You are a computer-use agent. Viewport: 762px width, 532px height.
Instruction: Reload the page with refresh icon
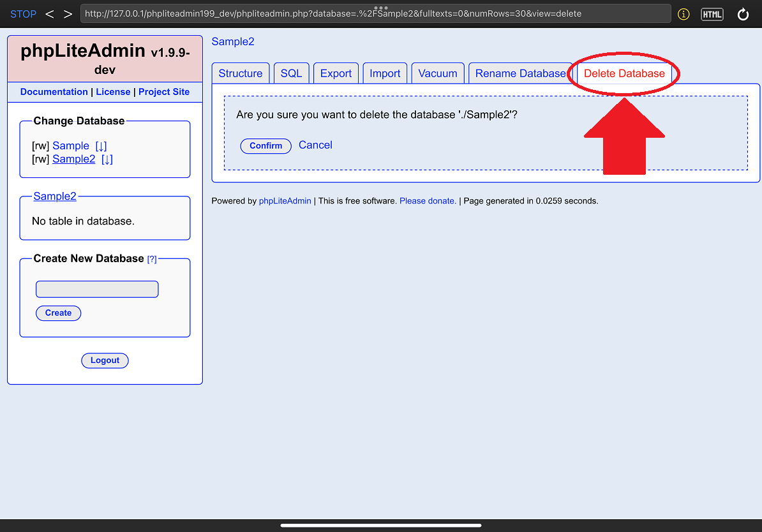743,14
